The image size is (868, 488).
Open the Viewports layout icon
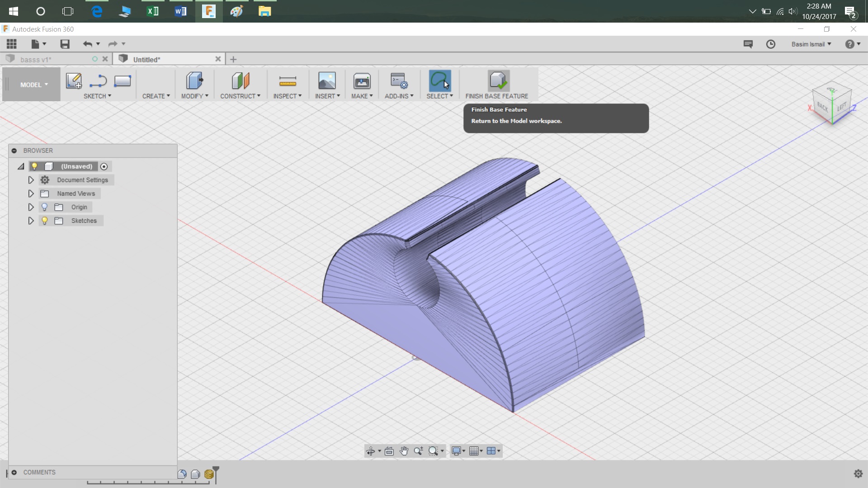click(491, 451)
